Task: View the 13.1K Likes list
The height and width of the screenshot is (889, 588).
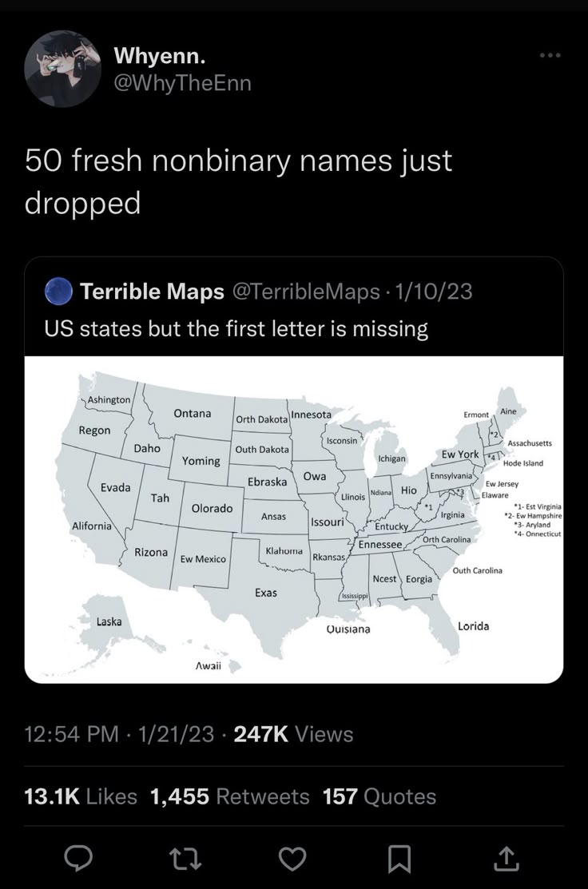Action: [x=80, y=796]
